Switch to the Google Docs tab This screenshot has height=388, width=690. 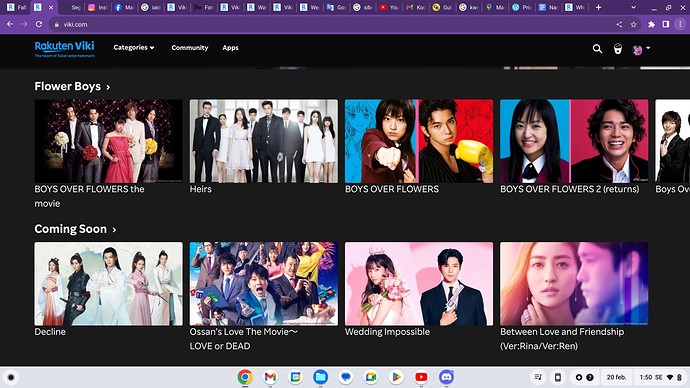[548, 7]
